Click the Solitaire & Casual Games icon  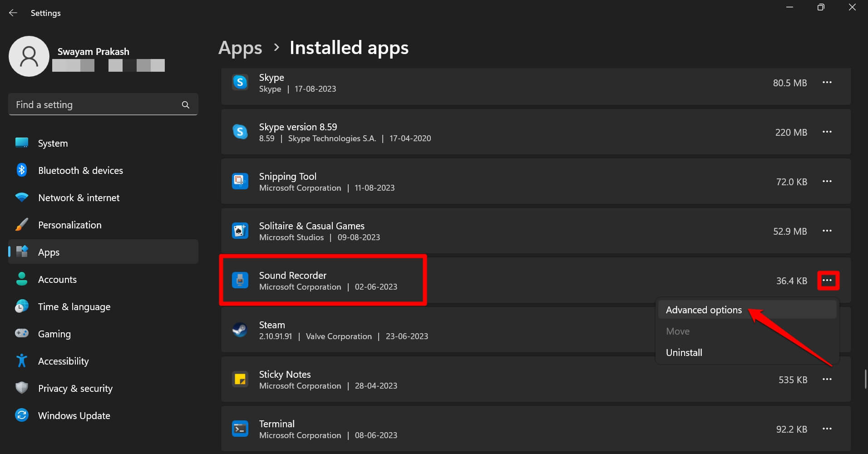[x=240, y=231]
